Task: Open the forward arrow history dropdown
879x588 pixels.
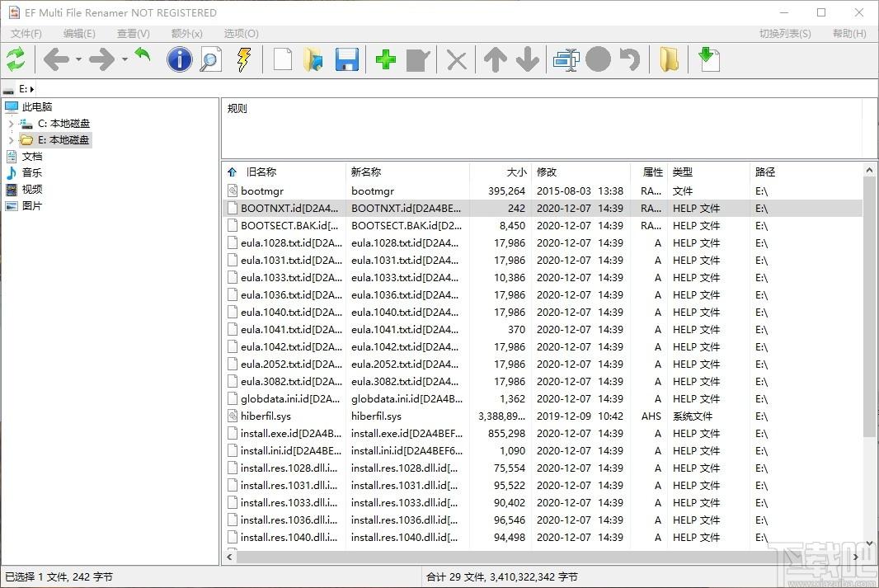Action: click(125, 59)
